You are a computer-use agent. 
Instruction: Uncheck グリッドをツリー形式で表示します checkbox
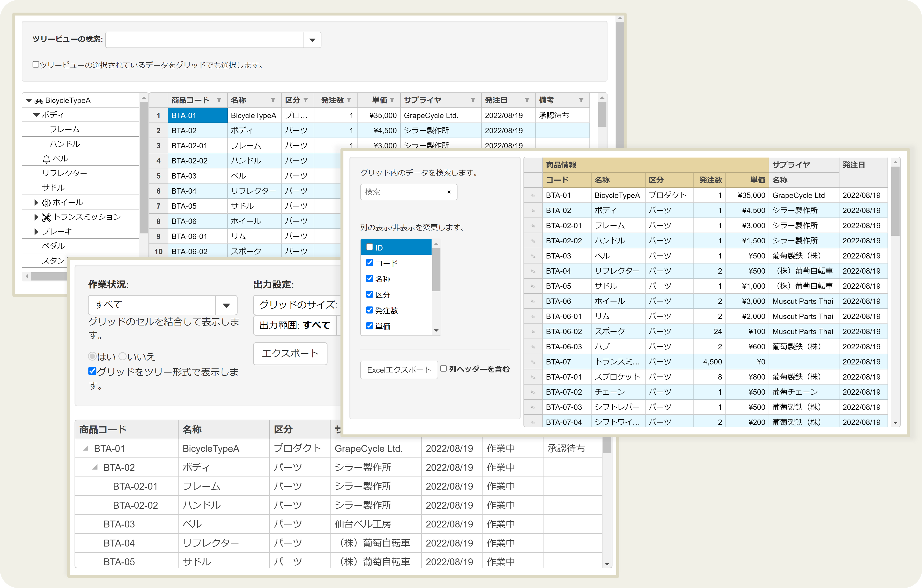(92, 371)
